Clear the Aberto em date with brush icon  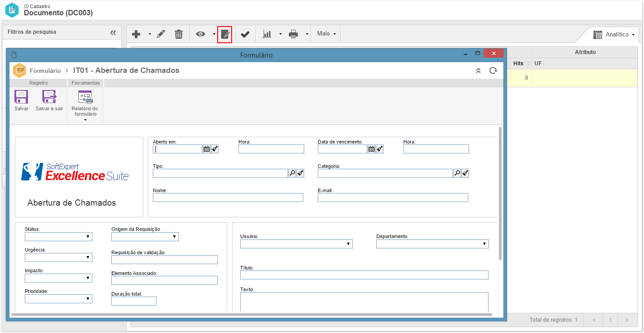pos(215,149)
